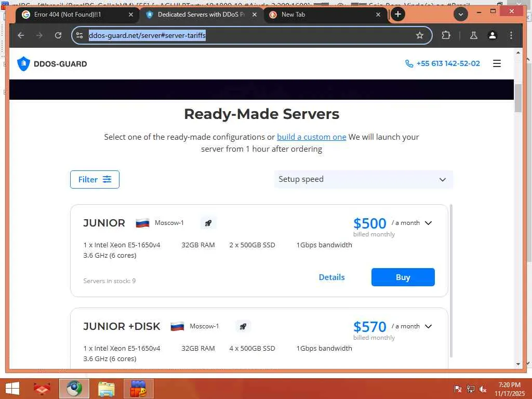532x399 pixels.
Task: Close the Error 404 tab
Action: [131, 15]
